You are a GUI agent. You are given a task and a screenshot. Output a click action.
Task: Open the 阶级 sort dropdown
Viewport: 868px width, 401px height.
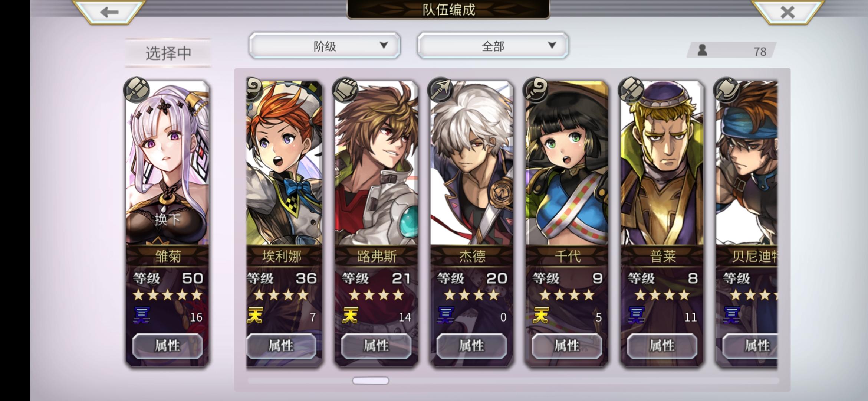325,46
